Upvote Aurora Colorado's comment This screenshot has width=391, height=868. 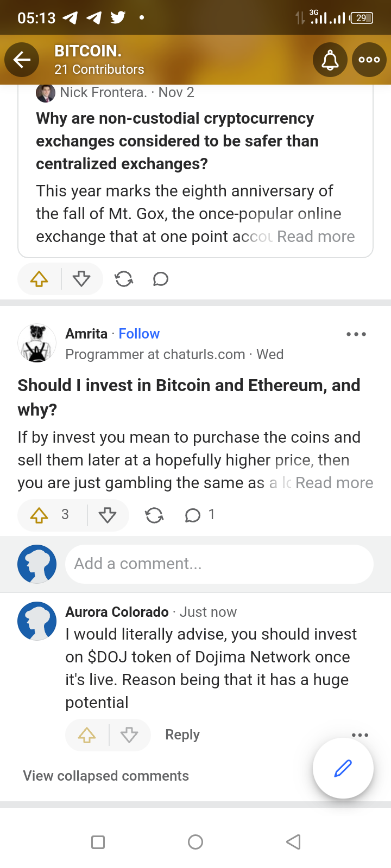point(87,735)
